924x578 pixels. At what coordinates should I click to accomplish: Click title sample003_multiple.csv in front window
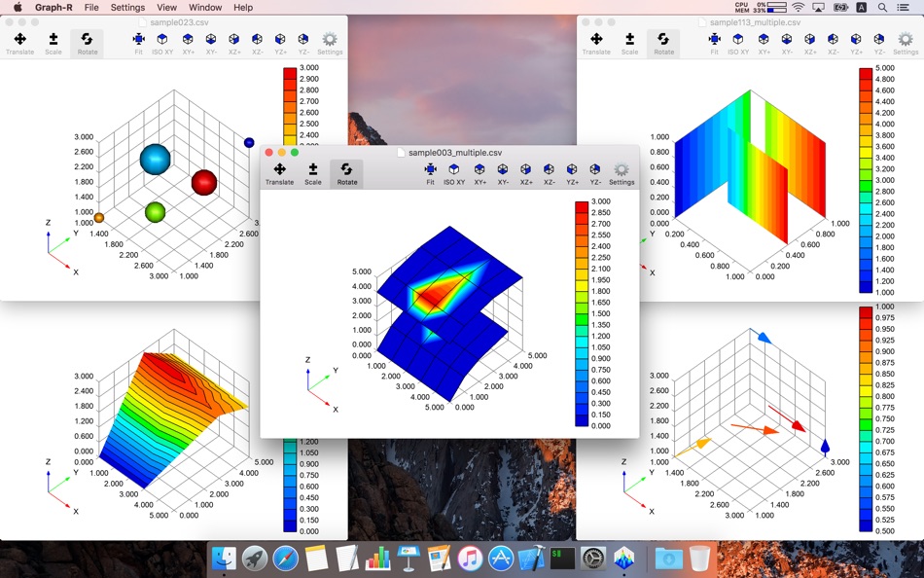tap(455, 152)
